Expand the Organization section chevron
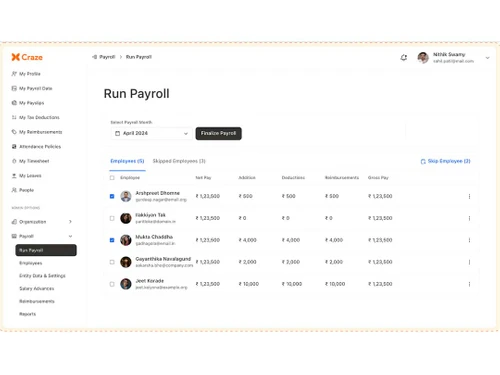Image resolution: width=500 pixels, height=375 pixels. pos(70,222)
